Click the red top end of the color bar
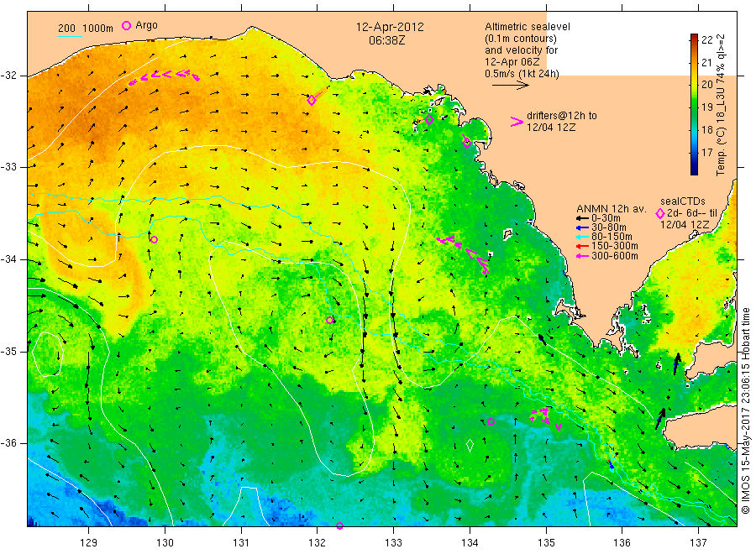Viewport: 756px width, 554px height. (x=695, y=38)
